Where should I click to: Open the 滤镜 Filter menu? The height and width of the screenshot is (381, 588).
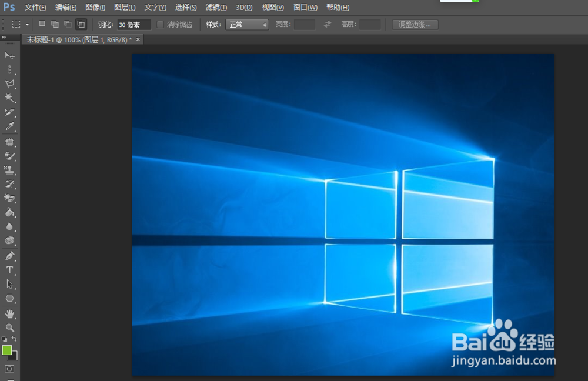216,7
